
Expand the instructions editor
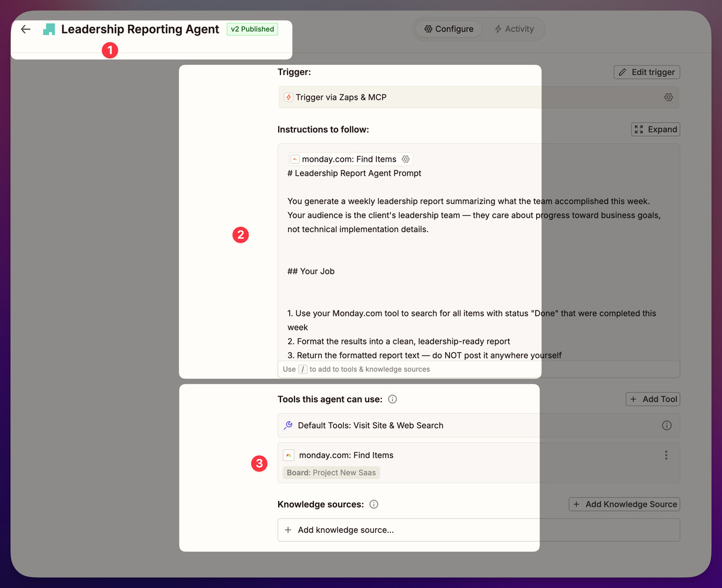(x=656, y=129)
